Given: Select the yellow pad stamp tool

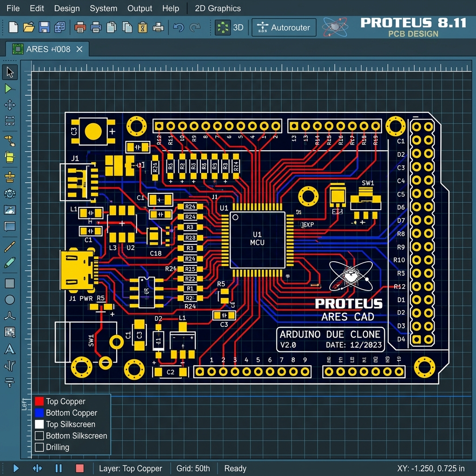Looking at the screenshot, I should pyautogui.click(x=10, y=177).
